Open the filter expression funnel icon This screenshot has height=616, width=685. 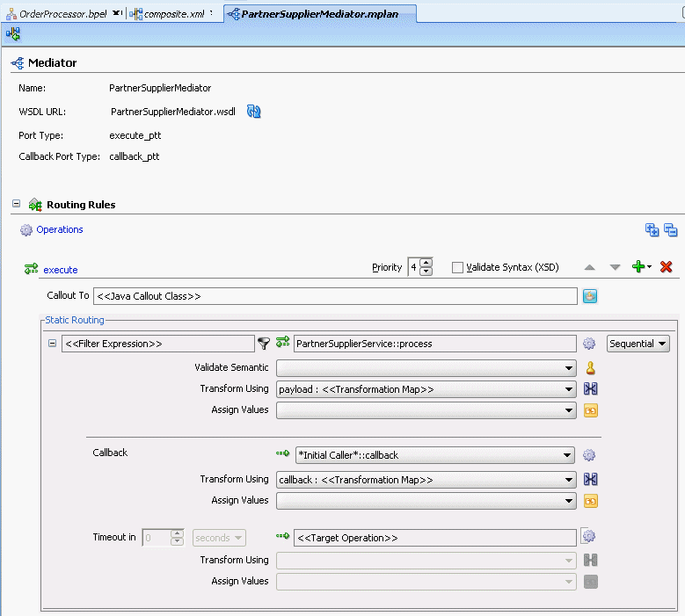pos(264,344)
